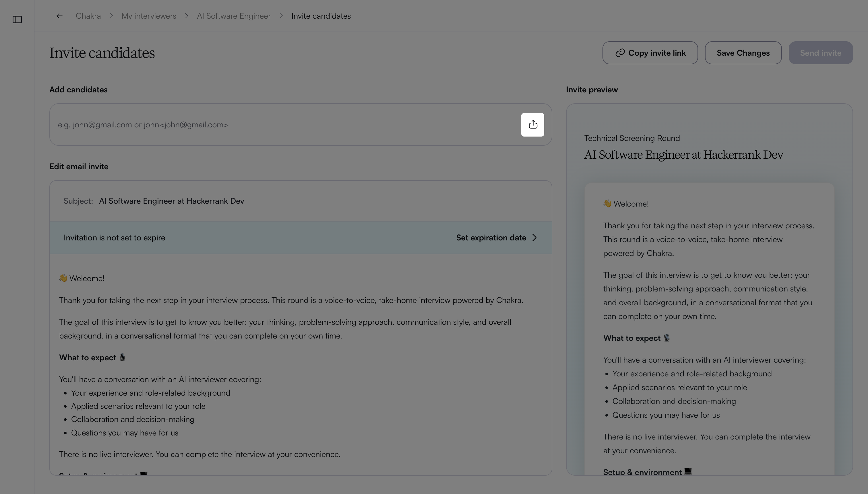Click Copy invite link button

[650, 53]
